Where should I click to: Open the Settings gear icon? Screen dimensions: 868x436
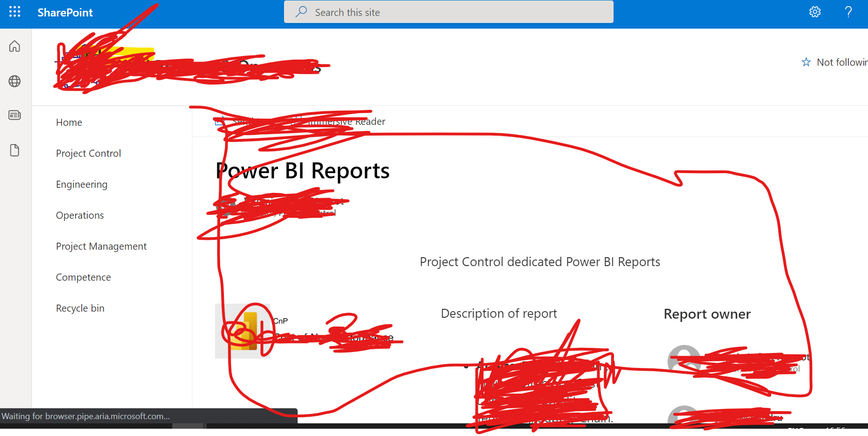pyautogui.click(x=815, y=12)
